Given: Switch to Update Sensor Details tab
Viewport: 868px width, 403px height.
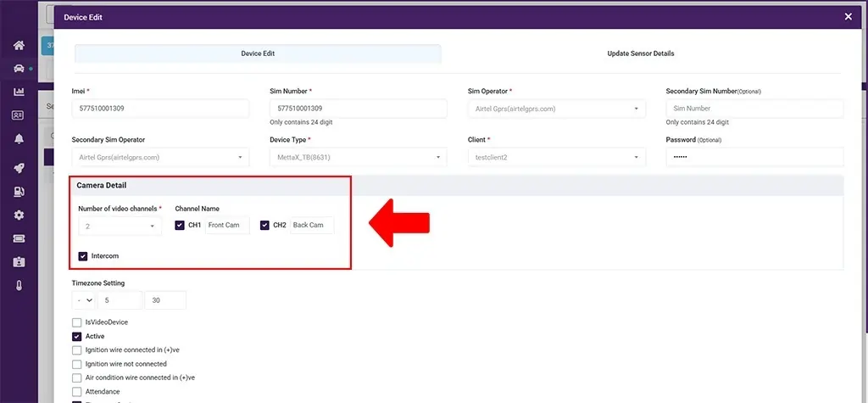Looking at the screenshot, I should pyautogui.click(x=640, y=53).
